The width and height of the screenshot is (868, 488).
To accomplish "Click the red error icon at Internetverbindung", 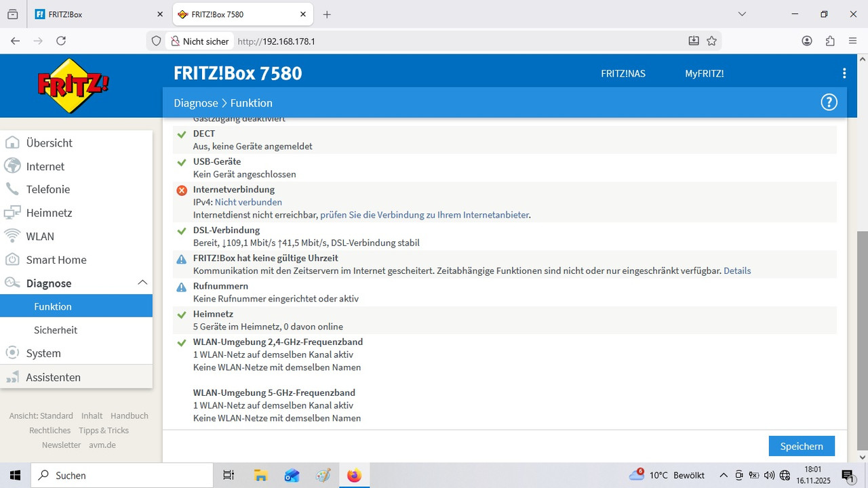I will [182, 190].
